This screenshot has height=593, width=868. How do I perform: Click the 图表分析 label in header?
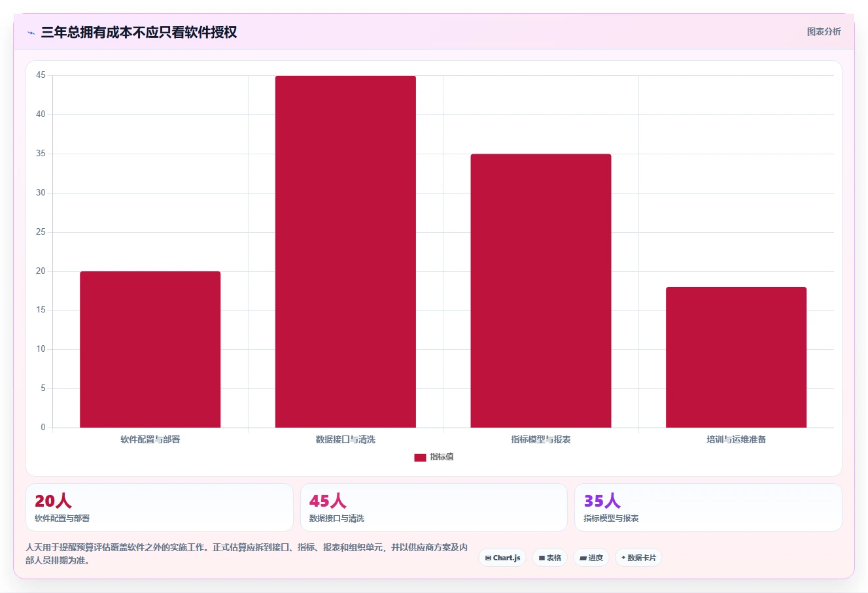click(824, 31)
